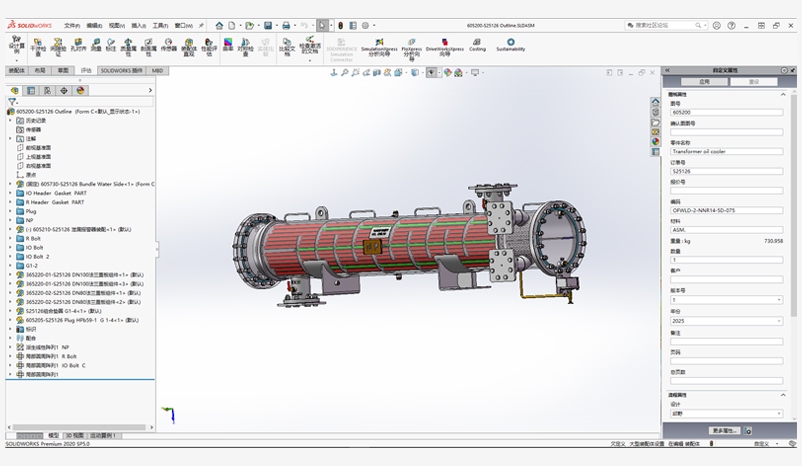The width and height of the screenshot is (802, 466).
Task: Create a new document with the New icon
Action: pyautogui.click(x=232, y=25)
